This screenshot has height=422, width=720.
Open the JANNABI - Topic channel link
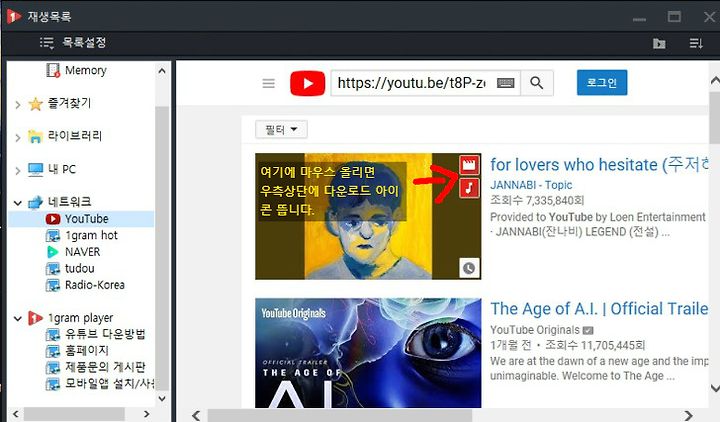[531, 185]
